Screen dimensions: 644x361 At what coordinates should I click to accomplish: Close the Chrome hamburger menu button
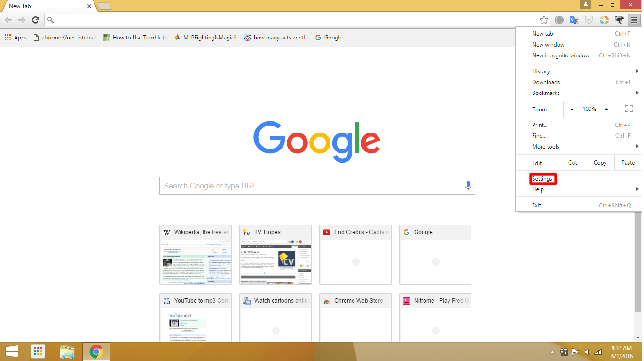tap(634, 20)
